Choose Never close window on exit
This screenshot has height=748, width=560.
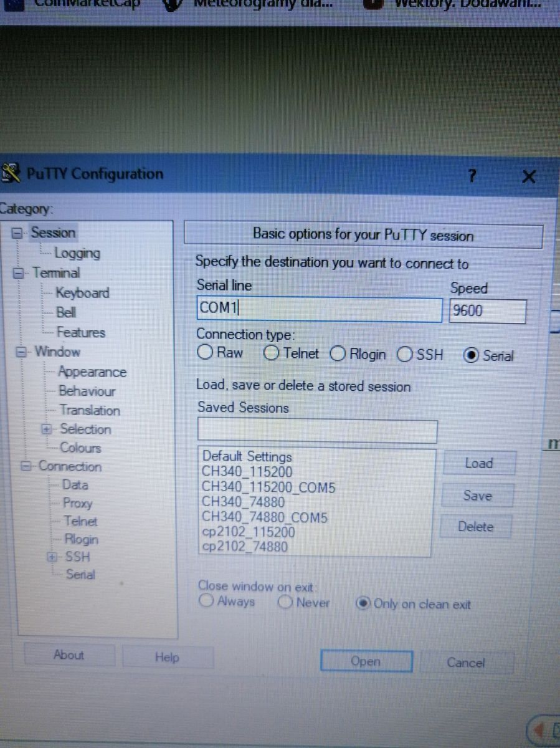tap(285, 603)
